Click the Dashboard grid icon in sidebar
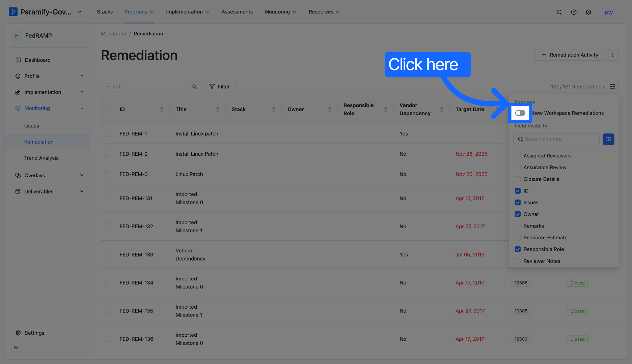The width and height of the screenshot is (632, 364). 18,60
